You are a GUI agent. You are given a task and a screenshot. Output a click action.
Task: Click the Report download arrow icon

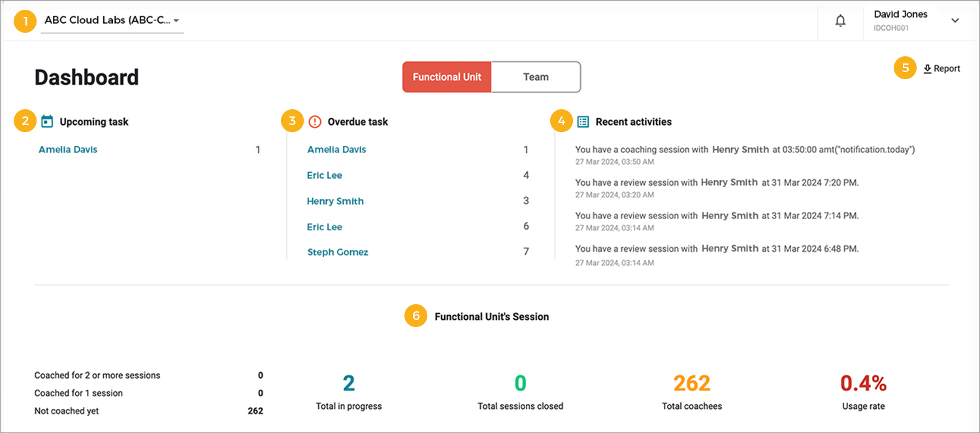click(x=927, y=69)
